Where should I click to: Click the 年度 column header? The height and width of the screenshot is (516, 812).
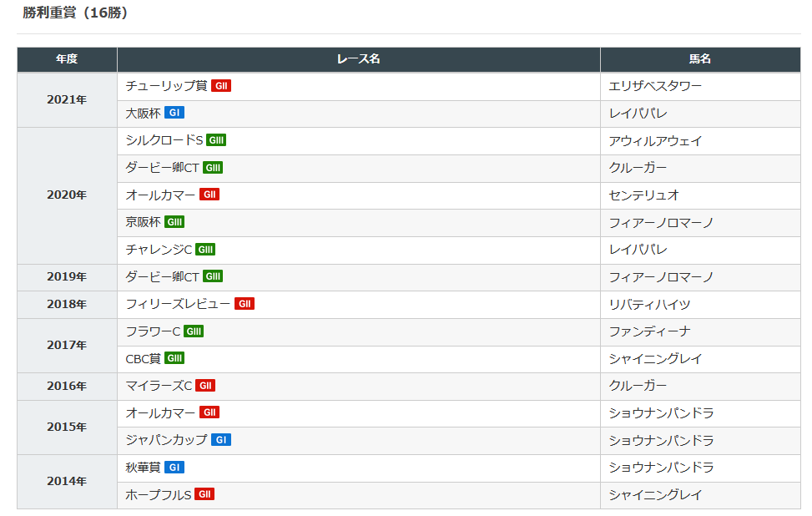point(67,59)
